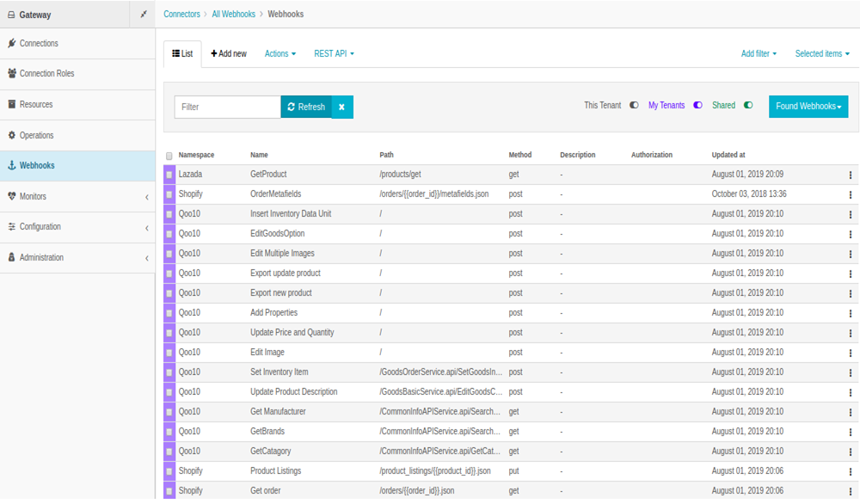Open row menu for Insert Inventory Data Unit

(x=851, y=214)
